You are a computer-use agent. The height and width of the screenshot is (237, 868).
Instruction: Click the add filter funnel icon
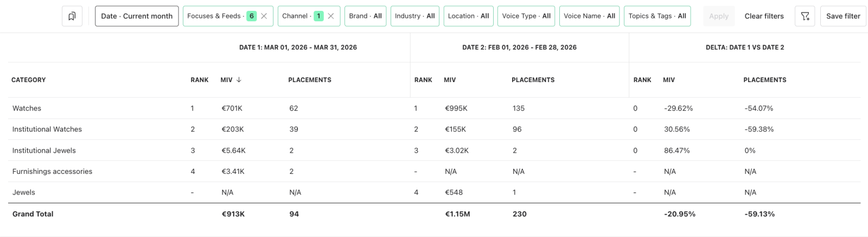click(x=805, y=16)
